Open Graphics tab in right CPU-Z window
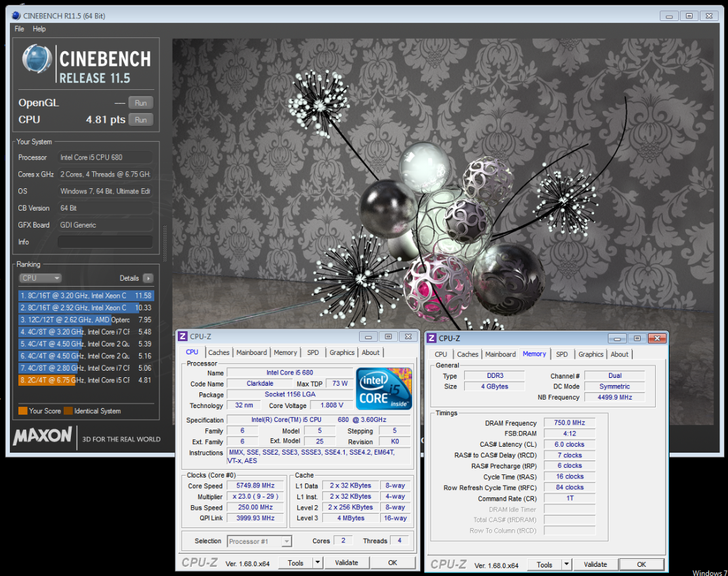 (591, 354)
